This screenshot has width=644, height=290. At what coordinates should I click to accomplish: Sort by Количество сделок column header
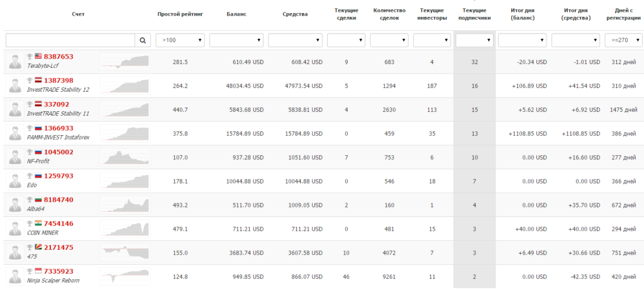pos(389,14)
